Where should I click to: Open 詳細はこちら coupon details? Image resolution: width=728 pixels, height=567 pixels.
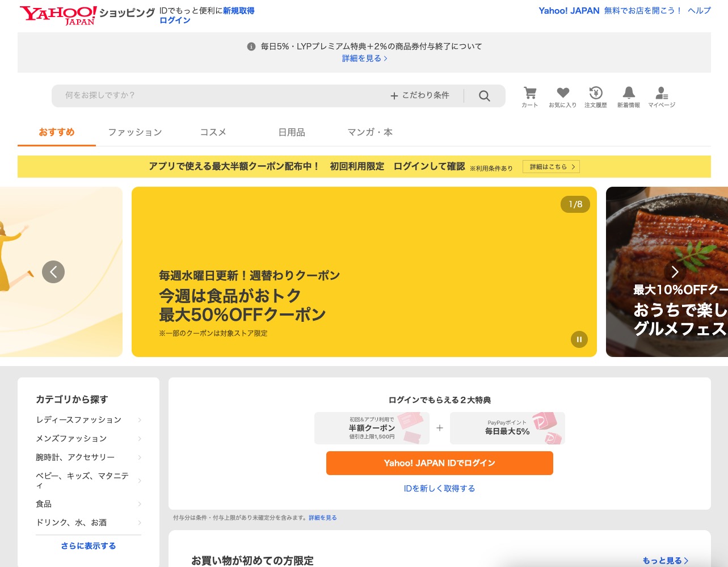pos(550,166)
